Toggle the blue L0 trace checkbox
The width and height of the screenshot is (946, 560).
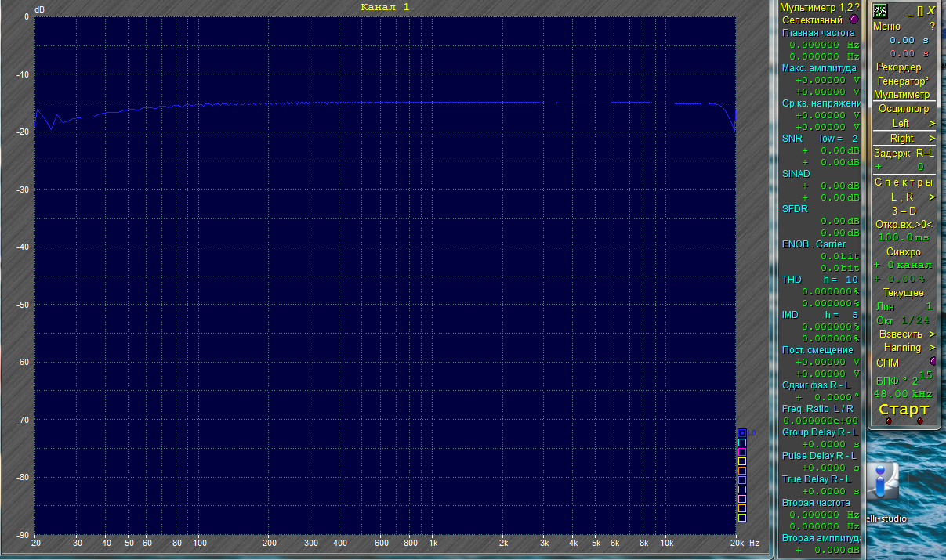point(741,433)
